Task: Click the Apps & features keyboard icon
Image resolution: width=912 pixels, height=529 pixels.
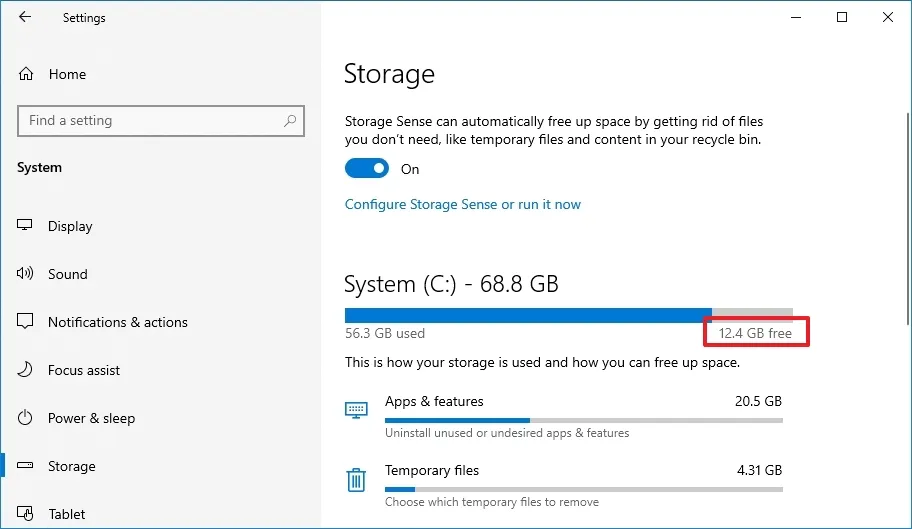Action: pos(356,410)
